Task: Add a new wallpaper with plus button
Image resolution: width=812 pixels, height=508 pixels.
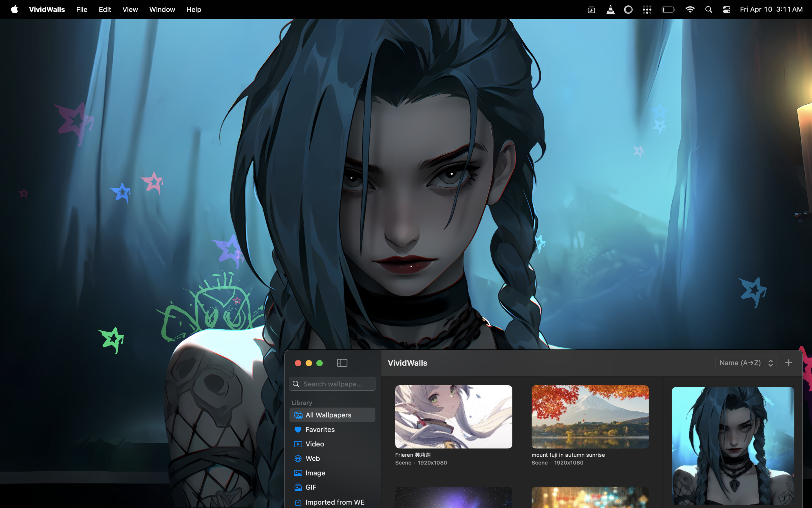Action: coord(789,363)
